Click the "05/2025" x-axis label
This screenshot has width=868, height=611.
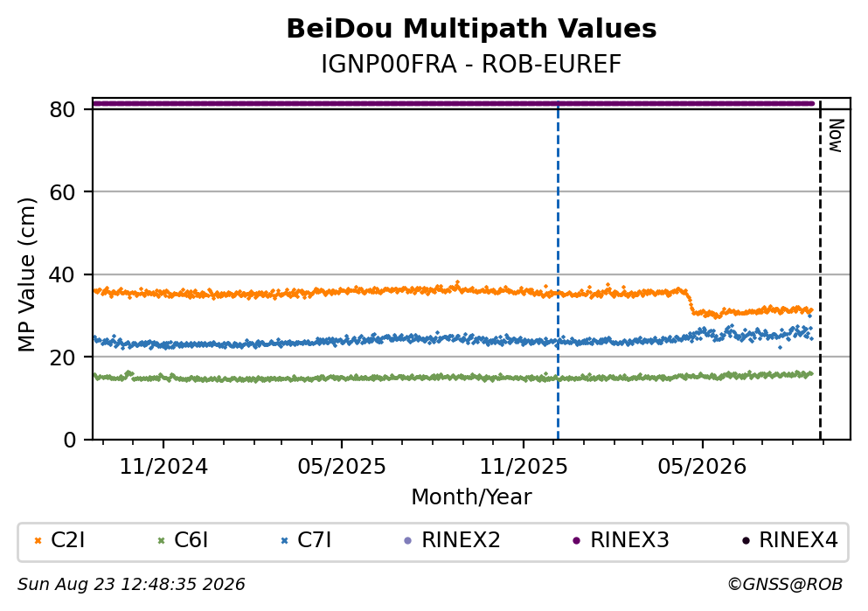coord(342,467)
